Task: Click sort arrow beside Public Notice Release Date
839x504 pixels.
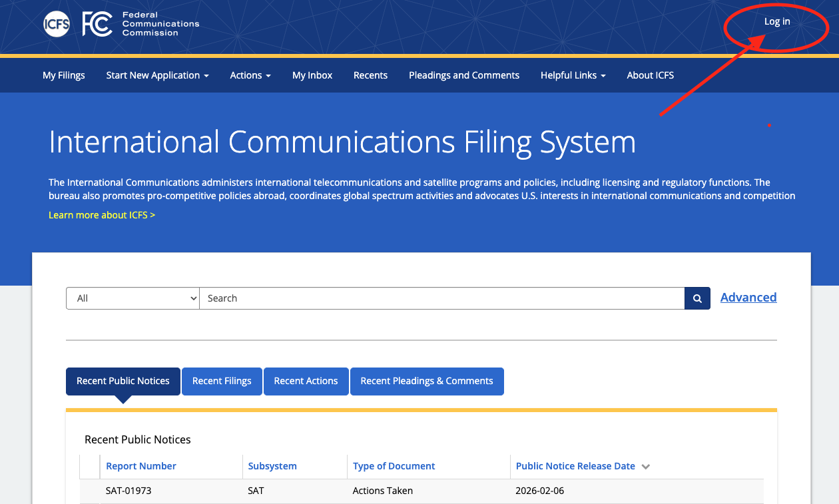Action: coord(645,467)
